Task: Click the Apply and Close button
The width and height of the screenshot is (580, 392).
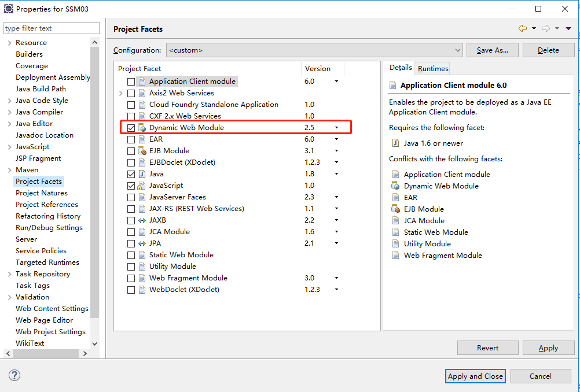Action: [x=475, y=376]
